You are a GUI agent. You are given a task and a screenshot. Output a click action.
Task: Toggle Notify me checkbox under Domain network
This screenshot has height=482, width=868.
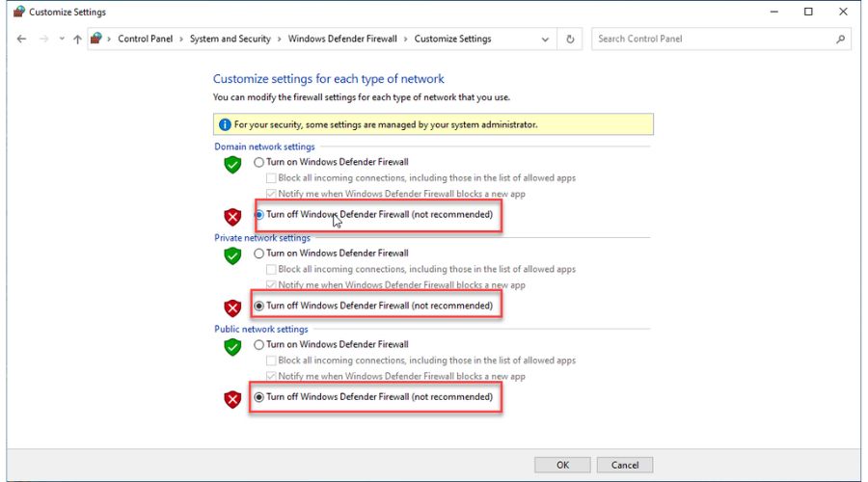pyautogui.click(x=271, y=194)
